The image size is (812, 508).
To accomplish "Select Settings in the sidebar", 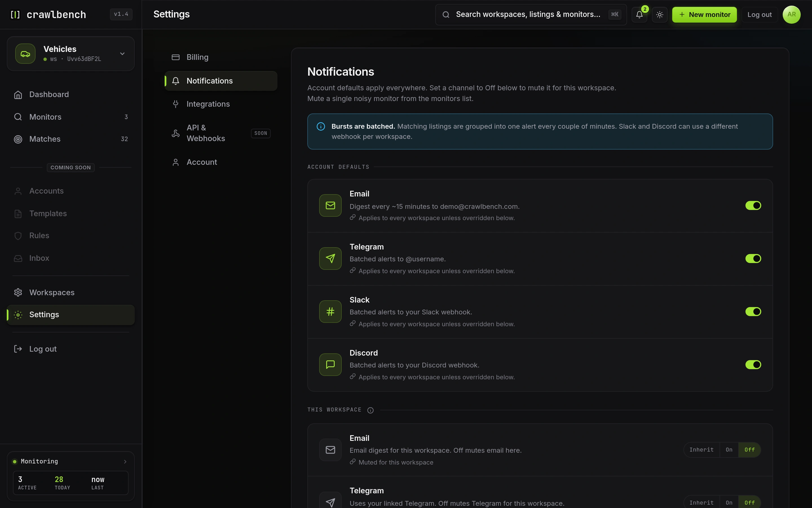I will pyautogui.click(x=71, y=315).
